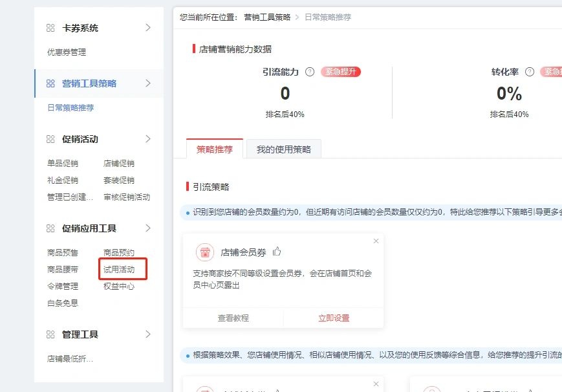Click the 排名后40% text under 引流能力
Screen dimensions: 562x392
tap(285, 114)
